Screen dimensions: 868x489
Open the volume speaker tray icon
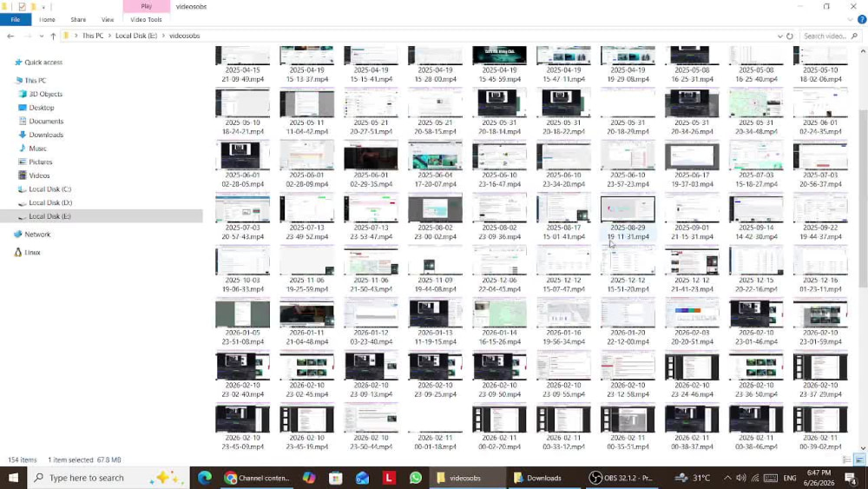point(741,478)
